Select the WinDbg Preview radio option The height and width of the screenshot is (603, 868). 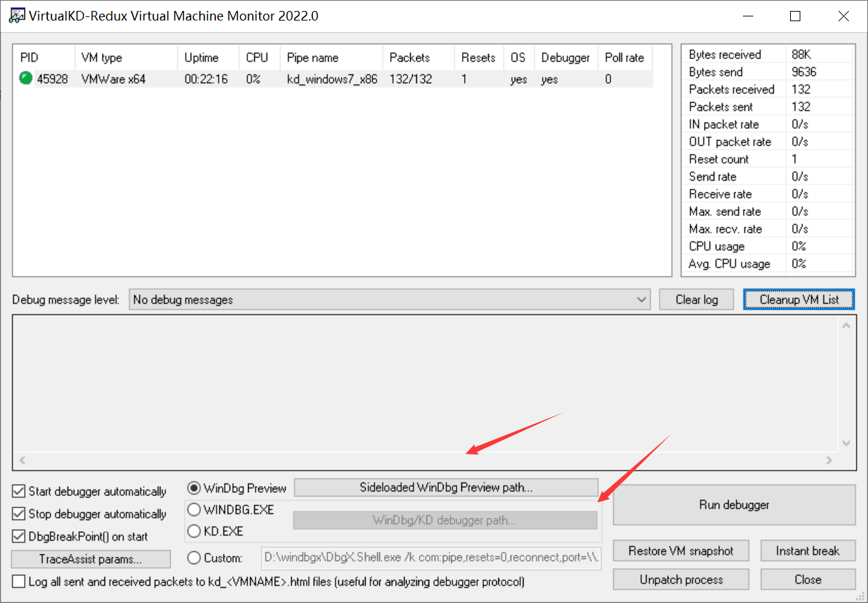click(x=194, y=488)
